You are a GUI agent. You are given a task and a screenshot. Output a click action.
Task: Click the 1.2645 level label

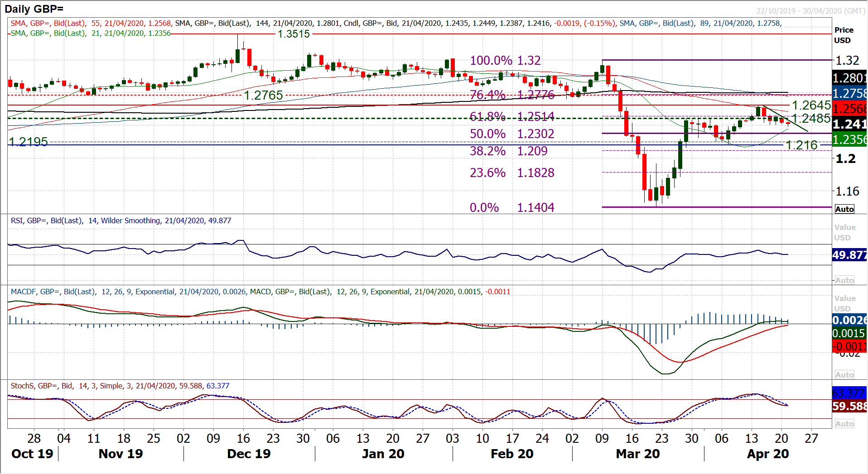[811, 105]
